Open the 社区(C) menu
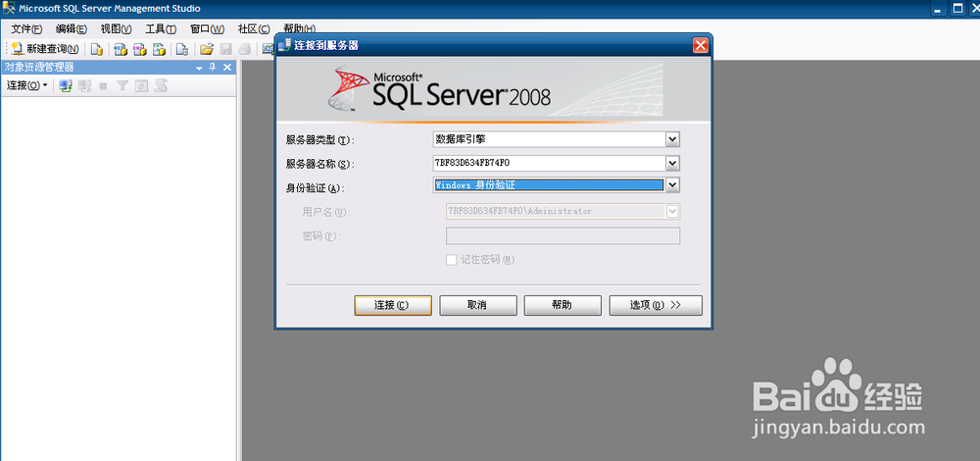980x461 pixels. point(254,29)
